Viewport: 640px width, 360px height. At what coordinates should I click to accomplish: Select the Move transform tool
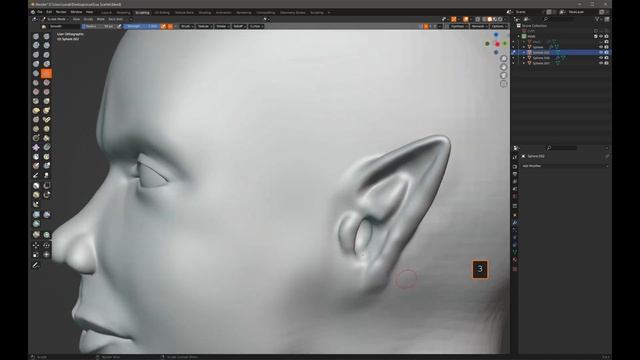[x=36, y=245]
